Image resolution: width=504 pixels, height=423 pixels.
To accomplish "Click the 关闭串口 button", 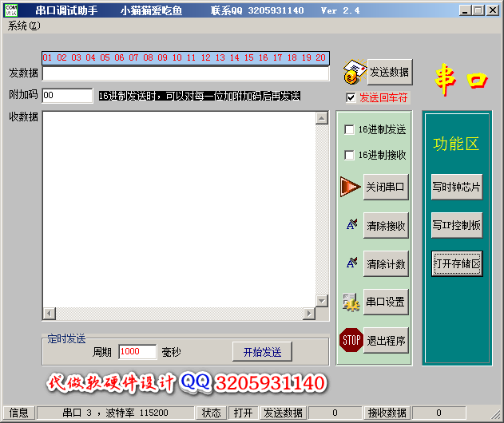I will pyautogui.click(x=386, y=187).
